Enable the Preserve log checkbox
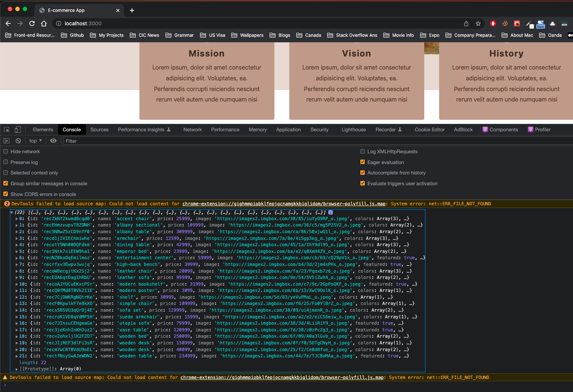573x392 pixels. 6,162
